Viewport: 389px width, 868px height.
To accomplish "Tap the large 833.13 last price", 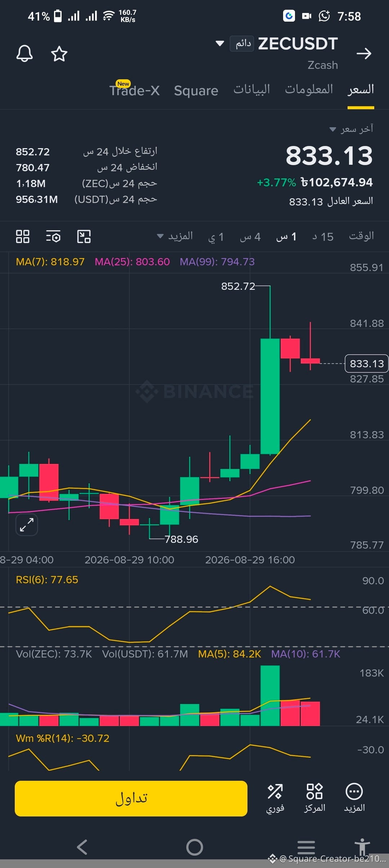I will click(329, 156).
